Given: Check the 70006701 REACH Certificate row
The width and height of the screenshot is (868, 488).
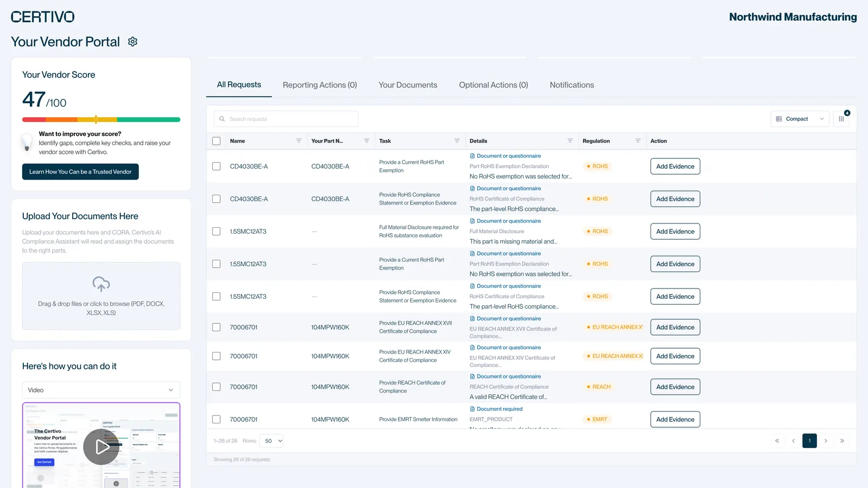Looking at the screenshot, I should pyautogui.click(x=216, y=387).
